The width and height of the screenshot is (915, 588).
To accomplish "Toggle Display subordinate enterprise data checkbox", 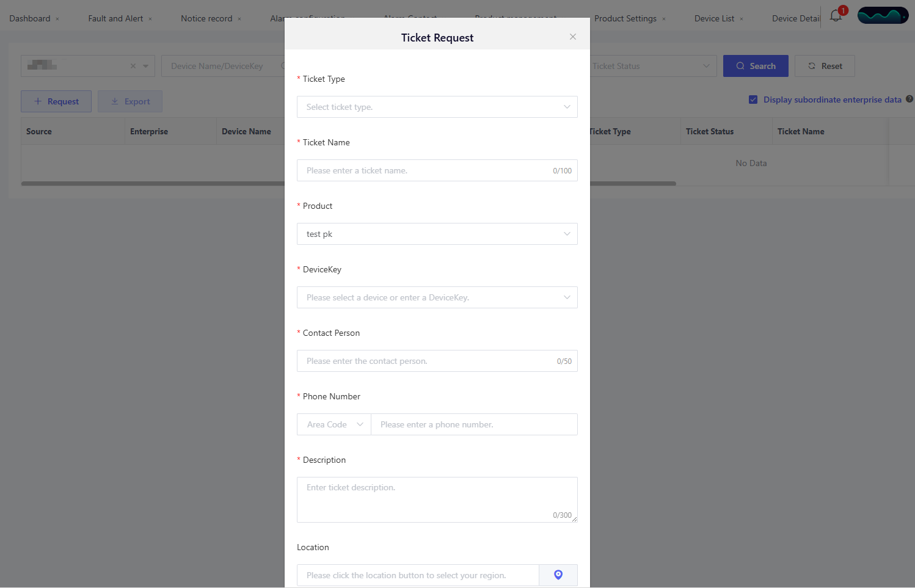I will [753, 100].
